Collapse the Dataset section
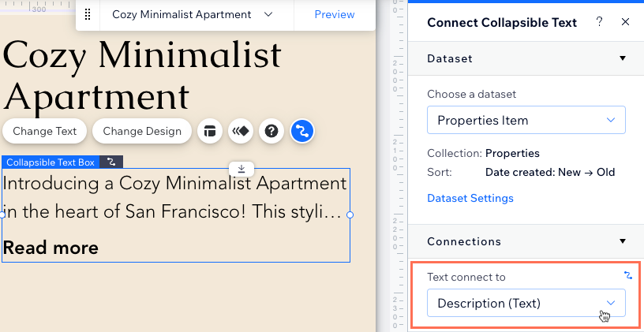Image resolution: width=644 pixels, height=332 pixels. 623,58
